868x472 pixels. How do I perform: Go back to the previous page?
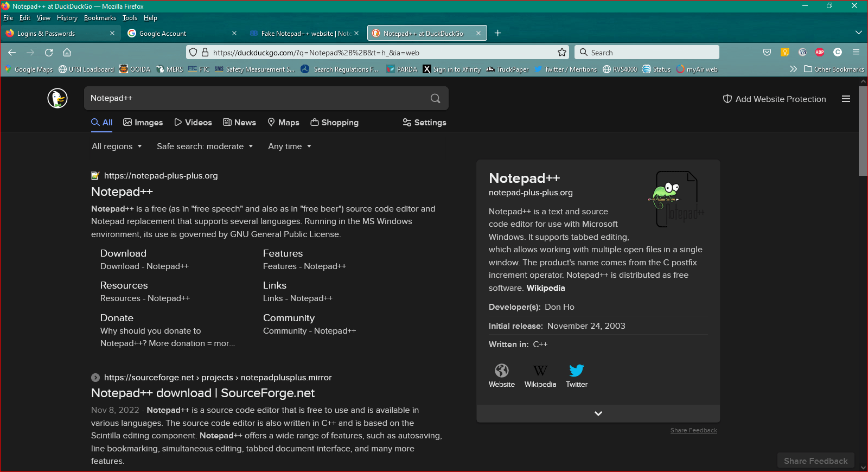click(12, 53)
